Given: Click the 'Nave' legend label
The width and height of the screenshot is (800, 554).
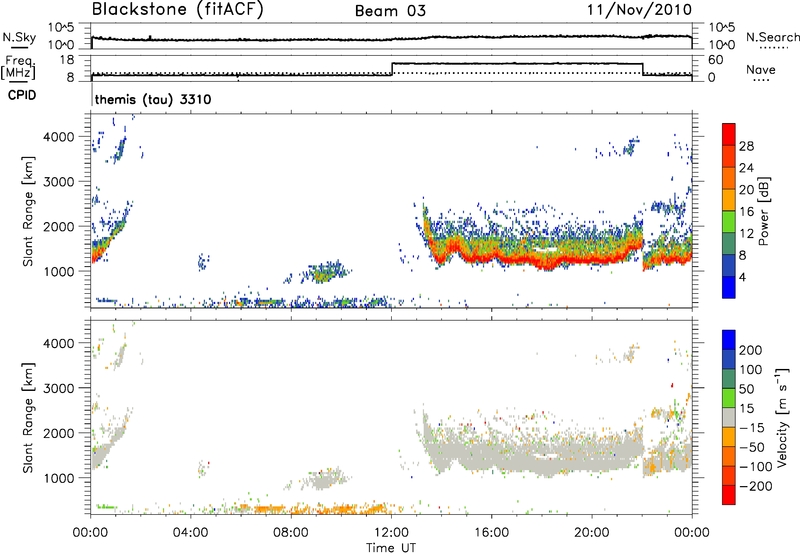Looking at the screenshot, I should tap(761, 69).
